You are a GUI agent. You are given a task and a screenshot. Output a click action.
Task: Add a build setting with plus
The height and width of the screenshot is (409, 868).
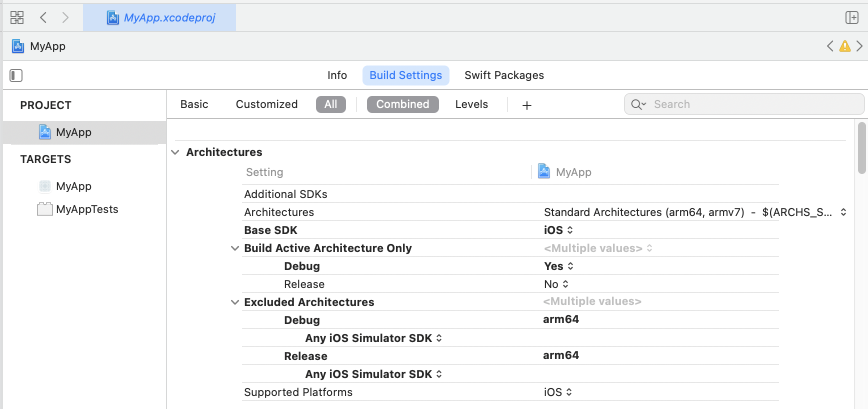point(526,105)
